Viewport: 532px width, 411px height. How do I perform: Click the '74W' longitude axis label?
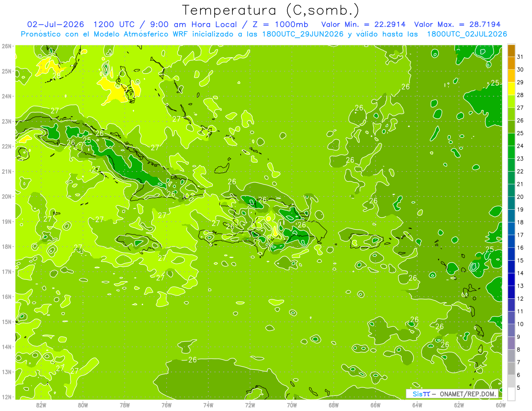[x=208, y=405]
